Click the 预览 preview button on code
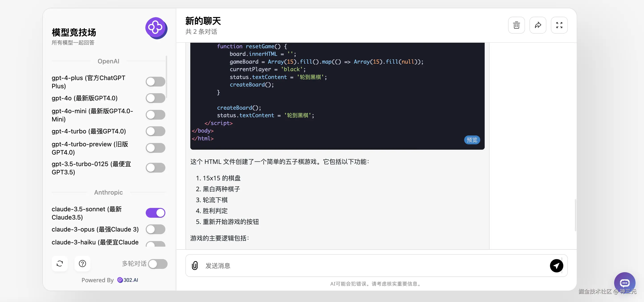The height and width of the screenshot is (302, 644). 472,140
